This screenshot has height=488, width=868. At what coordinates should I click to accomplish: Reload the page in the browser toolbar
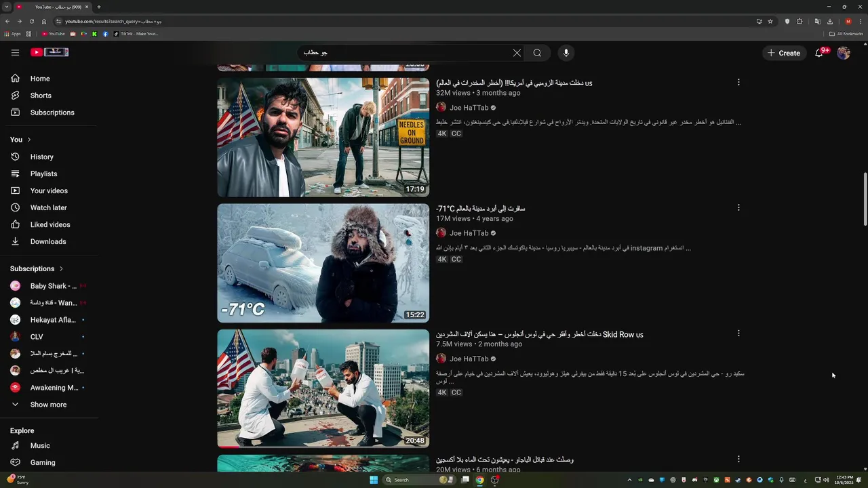point(31,21)
